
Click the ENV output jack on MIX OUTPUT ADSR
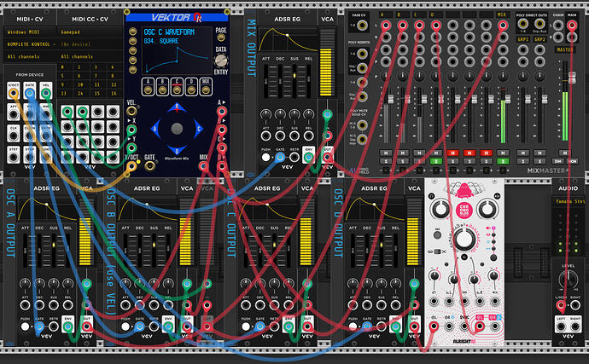pos(308,158)
